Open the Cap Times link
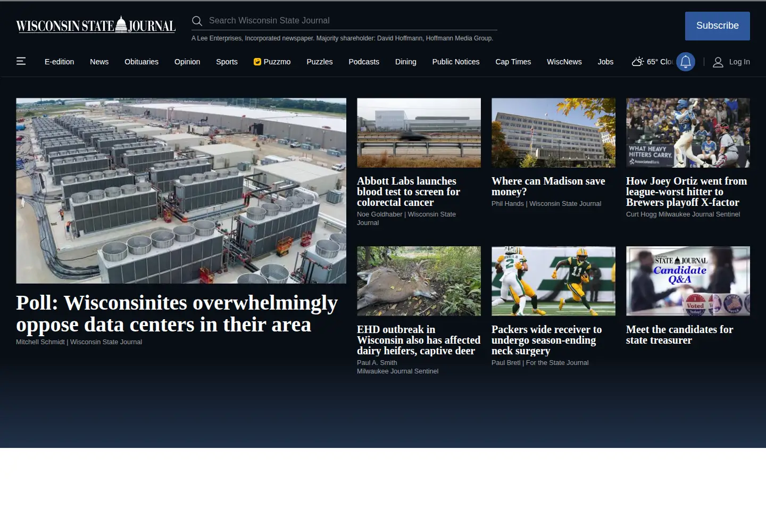The width and height of the screenshot is (766, 532). point(513,62)
